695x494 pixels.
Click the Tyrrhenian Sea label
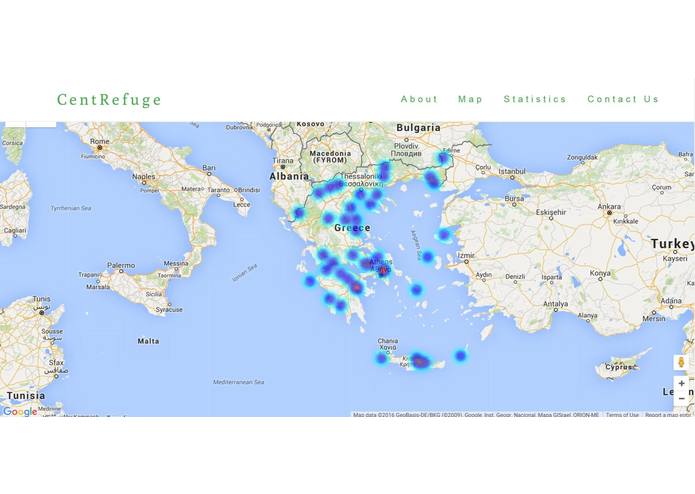[x=71, y=208]
